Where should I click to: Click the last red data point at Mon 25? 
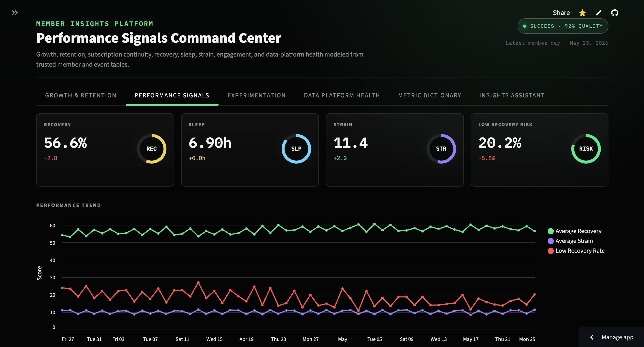tap(534, 294)
